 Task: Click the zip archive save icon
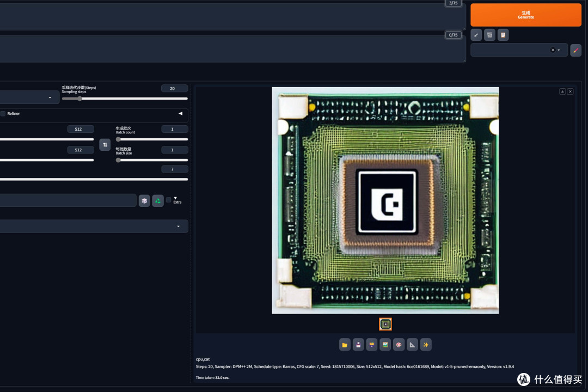point(372,345)
